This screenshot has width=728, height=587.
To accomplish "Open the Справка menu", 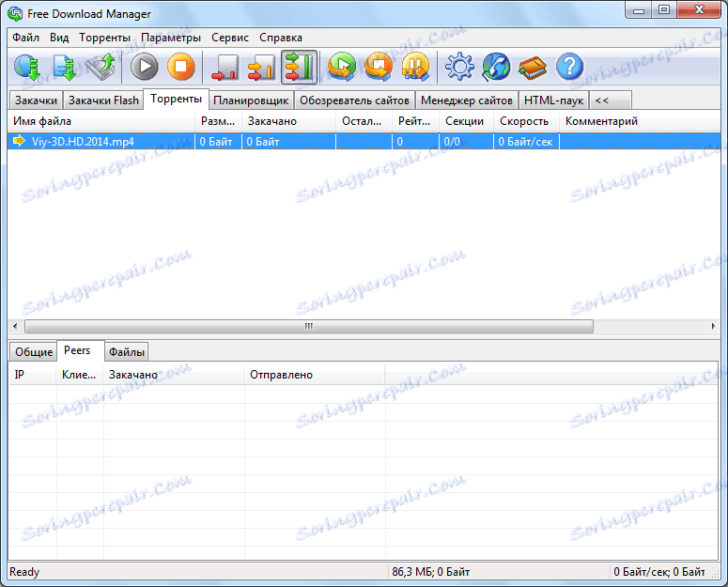I will [281, 38].
